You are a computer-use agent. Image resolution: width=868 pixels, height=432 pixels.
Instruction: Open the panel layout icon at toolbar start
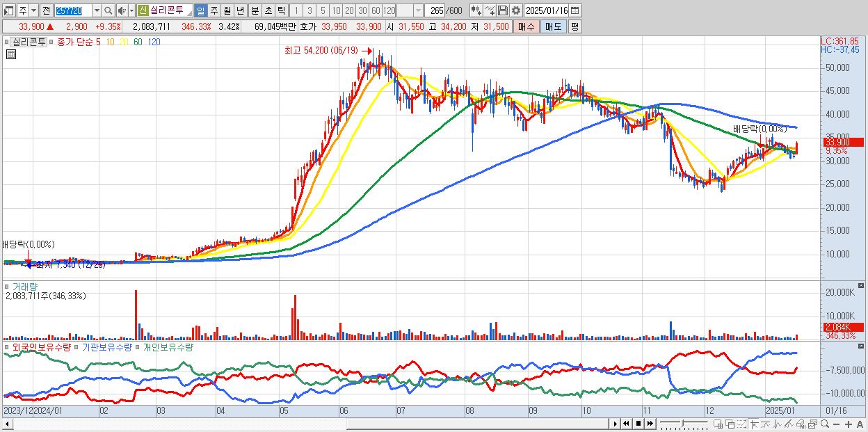tap(8, 10)
